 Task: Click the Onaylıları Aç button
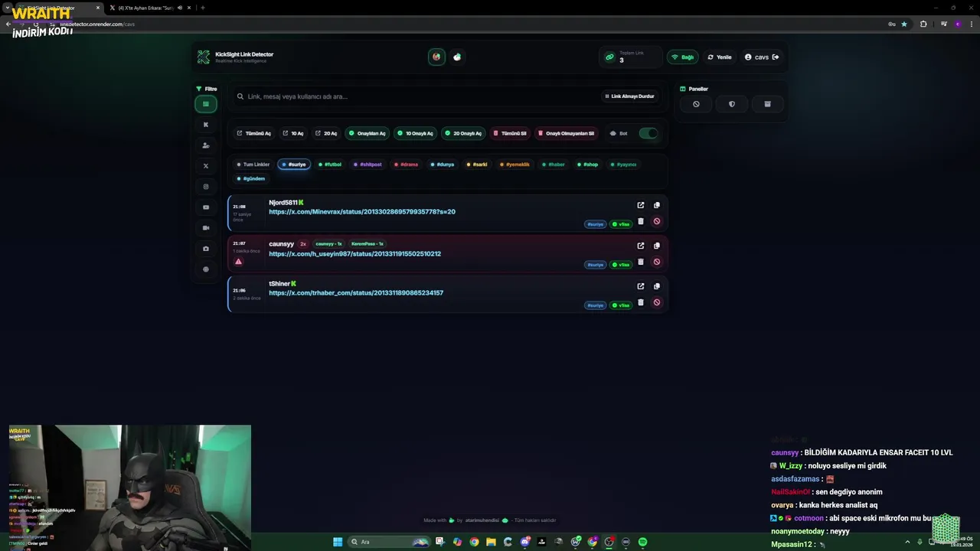[x=367, y=133]
